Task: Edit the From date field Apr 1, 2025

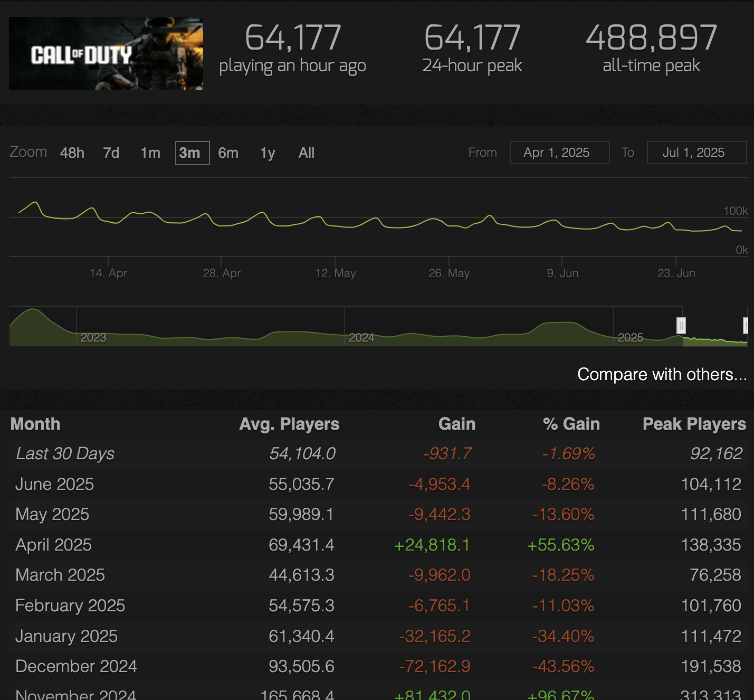Action: click(559, 153)
